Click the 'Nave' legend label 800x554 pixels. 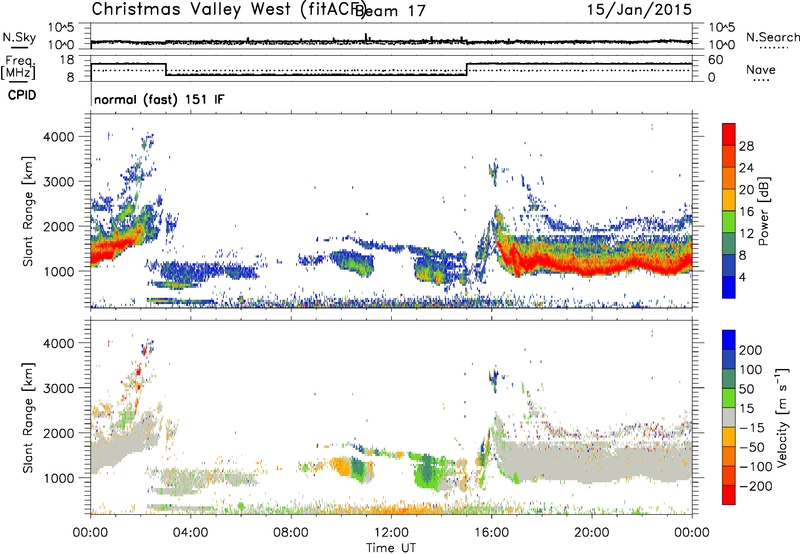[761, 69]
